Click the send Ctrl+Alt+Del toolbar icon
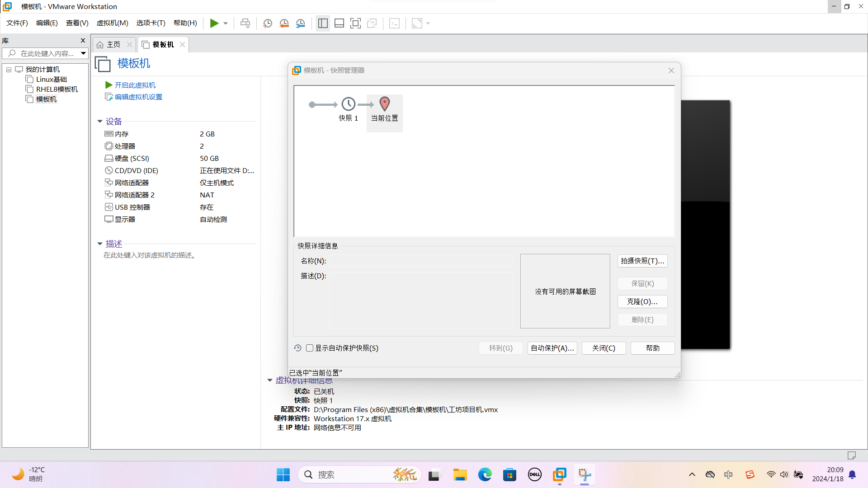This screenshot has width=868, height=488. [245, 23]
